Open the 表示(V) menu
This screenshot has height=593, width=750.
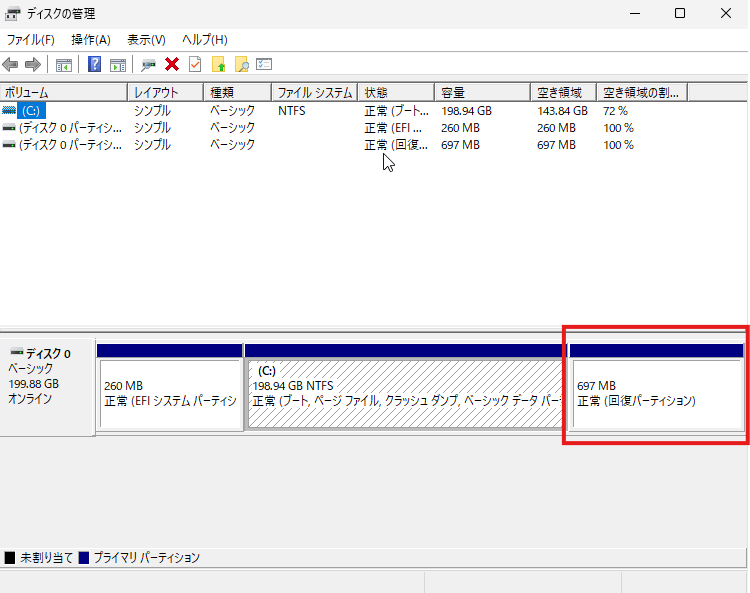[146, 40]
